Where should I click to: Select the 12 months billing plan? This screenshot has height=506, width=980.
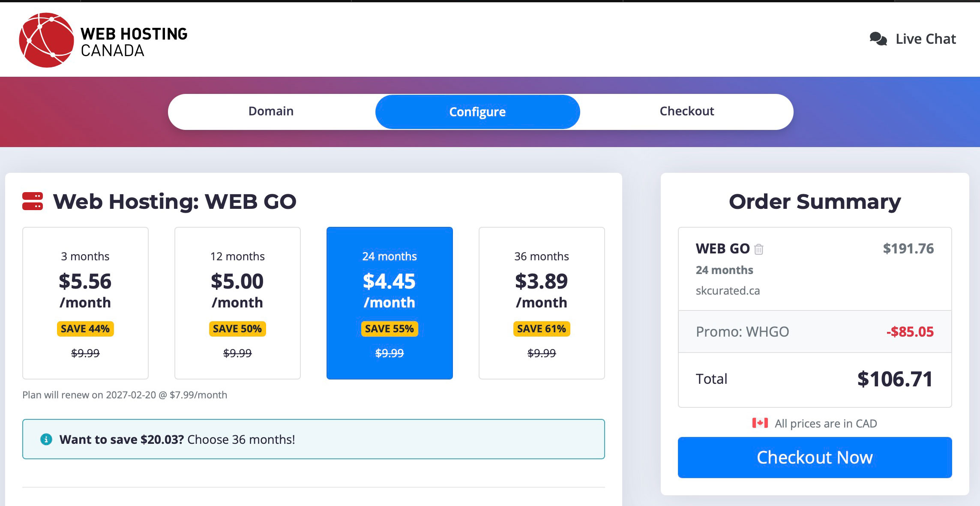click(237, 303)
